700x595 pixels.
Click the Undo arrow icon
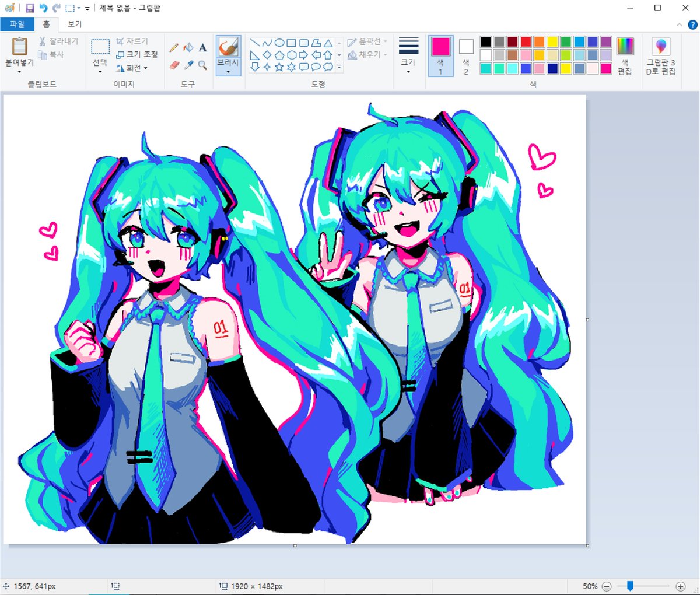(43, 8)
